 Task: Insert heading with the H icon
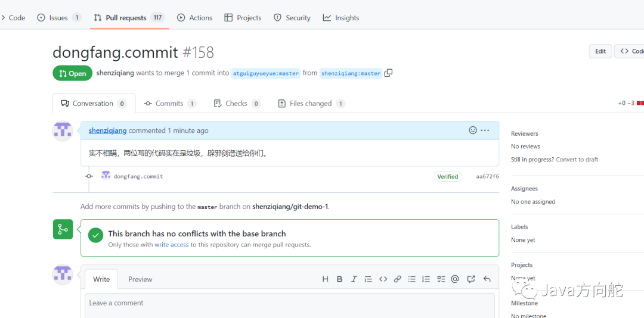[x=326, y=279]
